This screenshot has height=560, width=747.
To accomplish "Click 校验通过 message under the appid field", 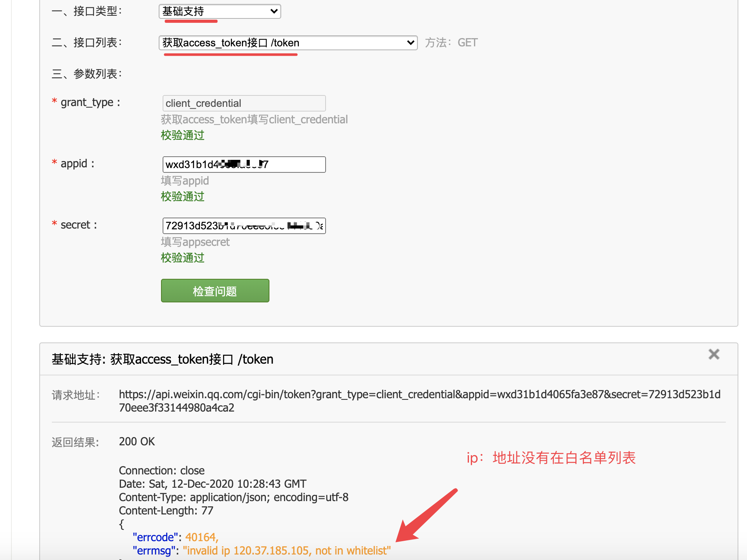I will (183, 196).
